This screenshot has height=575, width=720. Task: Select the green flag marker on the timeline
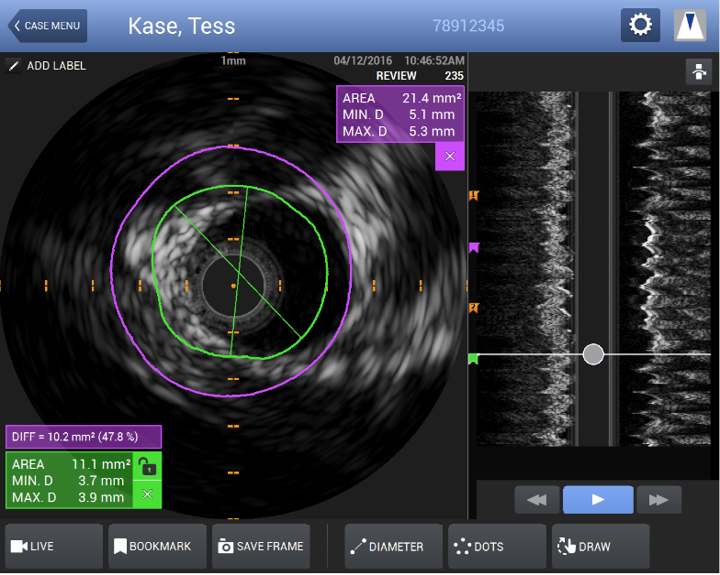473,359
